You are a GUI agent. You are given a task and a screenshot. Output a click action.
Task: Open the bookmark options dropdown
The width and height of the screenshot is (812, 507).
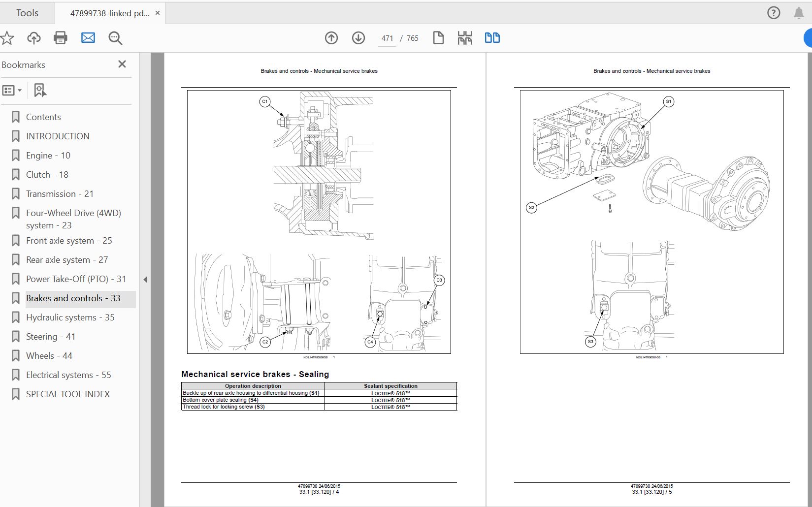coord(13,90)
